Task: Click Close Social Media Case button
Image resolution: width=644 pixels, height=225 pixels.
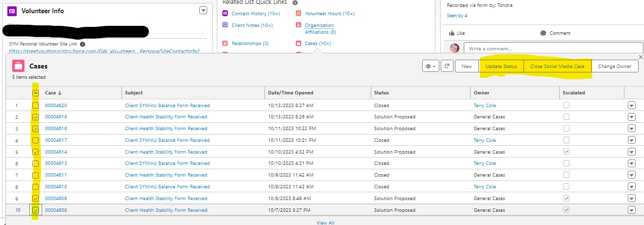Action: (557, 66)
